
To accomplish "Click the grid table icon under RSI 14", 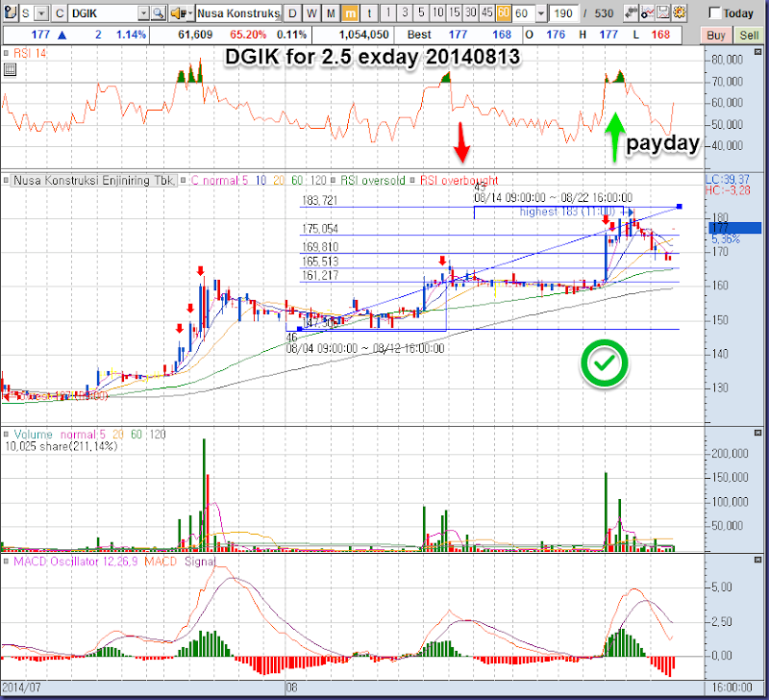I will point(10,70).
